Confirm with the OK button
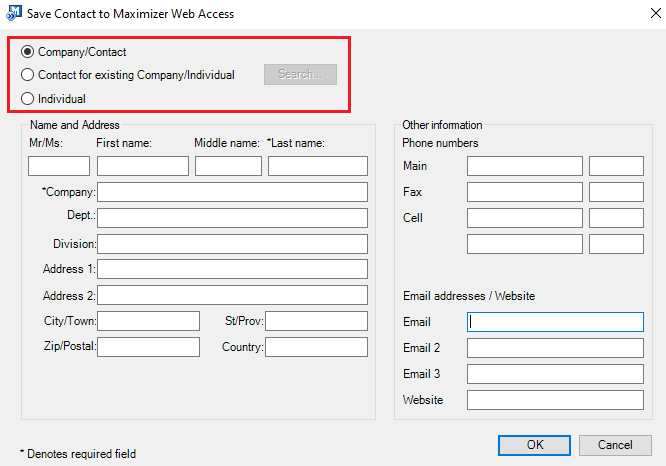The height and width of the screenshot is (466, 666). [x=534, y=445]
